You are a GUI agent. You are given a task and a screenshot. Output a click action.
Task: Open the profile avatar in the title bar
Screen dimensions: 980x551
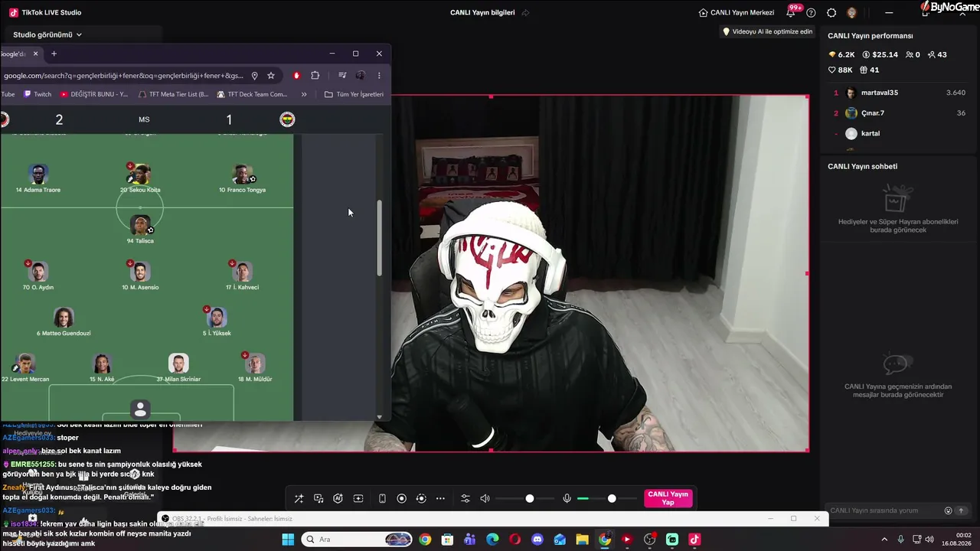851,12
